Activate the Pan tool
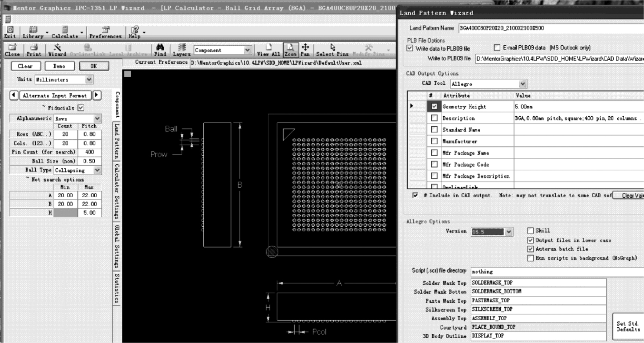Image resolution: width=644 pixels, height=343 pixels. (305, 50)
